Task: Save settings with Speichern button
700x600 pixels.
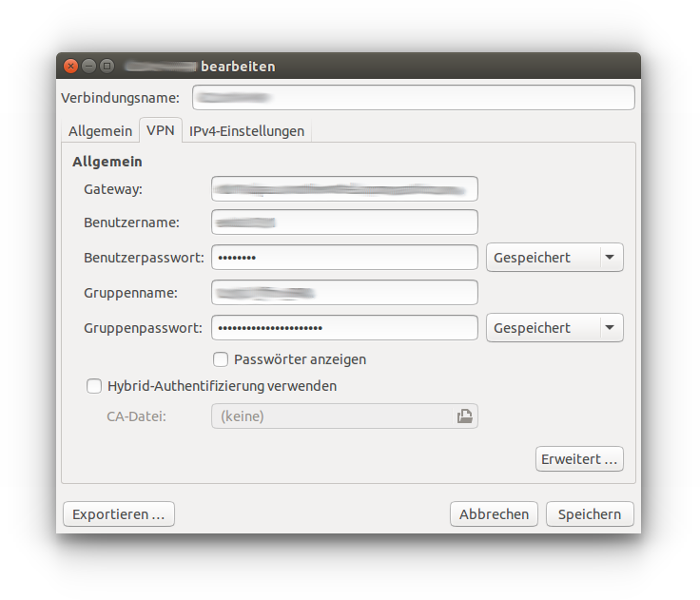Action: [590, 514]
